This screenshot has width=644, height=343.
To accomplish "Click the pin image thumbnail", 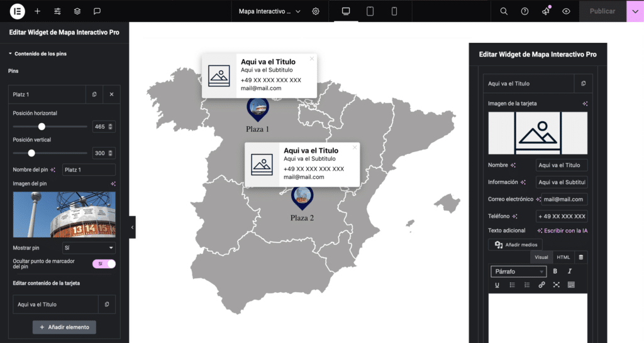I will click(64, 215).
